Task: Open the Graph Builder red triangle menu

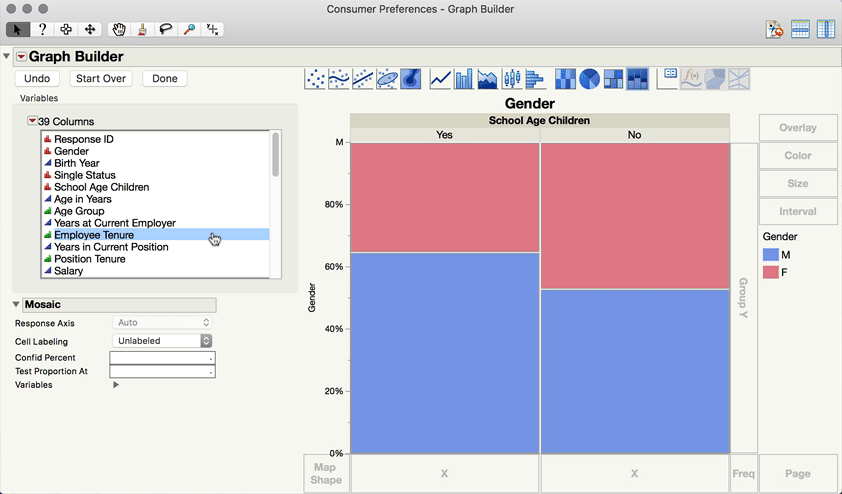Action: 21,56
